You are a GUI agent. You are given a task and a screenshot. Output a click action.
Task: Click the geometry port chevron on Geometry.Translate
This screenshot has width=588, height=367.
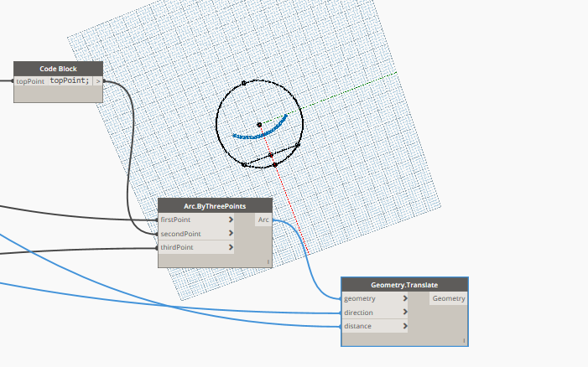point(405,298)
